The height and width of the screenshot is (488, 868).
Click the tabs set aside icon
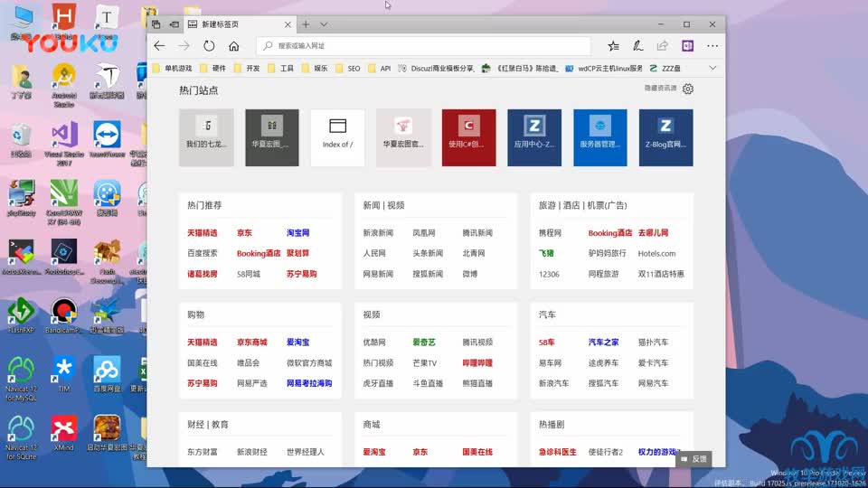coord(156,24)
